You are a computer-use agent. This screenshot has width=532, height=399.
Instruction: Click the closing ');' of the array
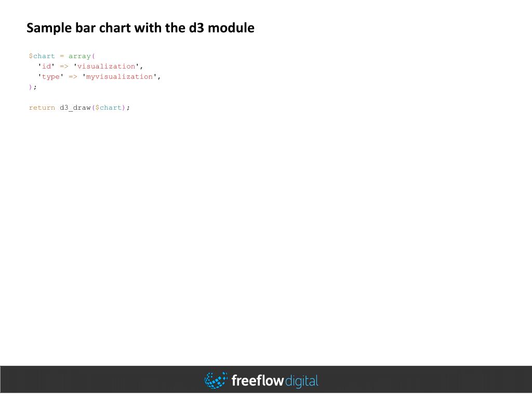(x=33, y=87)
